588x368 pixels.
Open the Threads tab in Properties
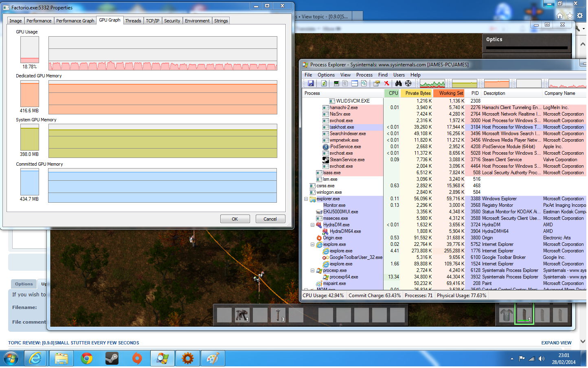[x=133, y=21]
